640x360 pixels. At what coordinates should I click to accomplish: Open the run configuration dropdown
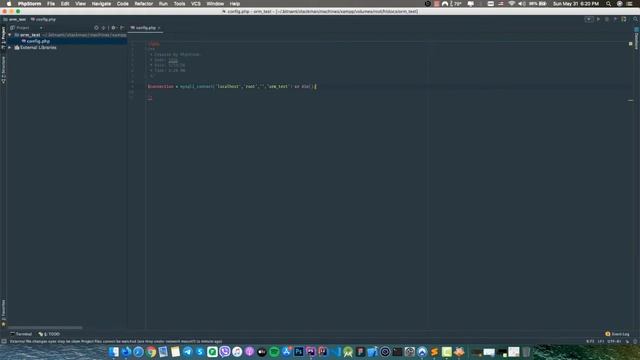coord(589,19)
